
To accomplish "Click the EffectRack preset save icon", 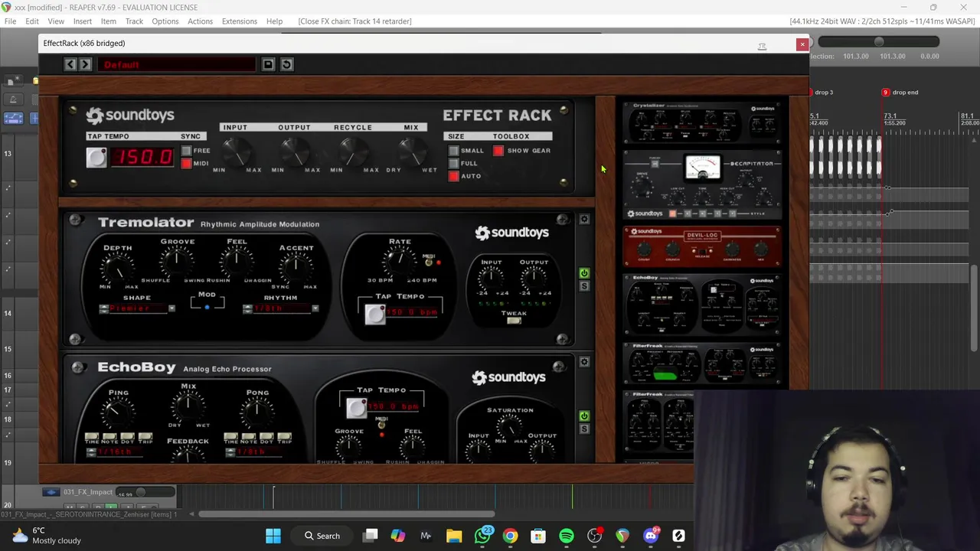I will pos(268,64).
